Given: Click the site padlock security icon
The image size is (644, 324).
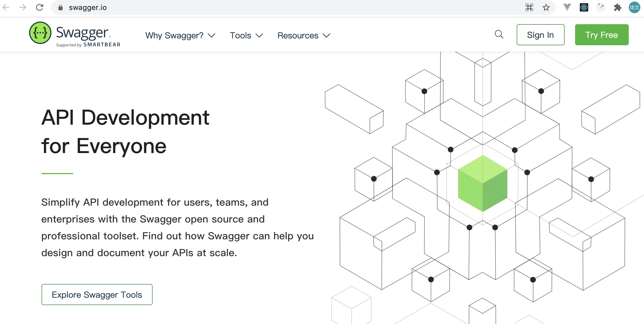Looking at the screenshot, I should [x=61, y=8].
